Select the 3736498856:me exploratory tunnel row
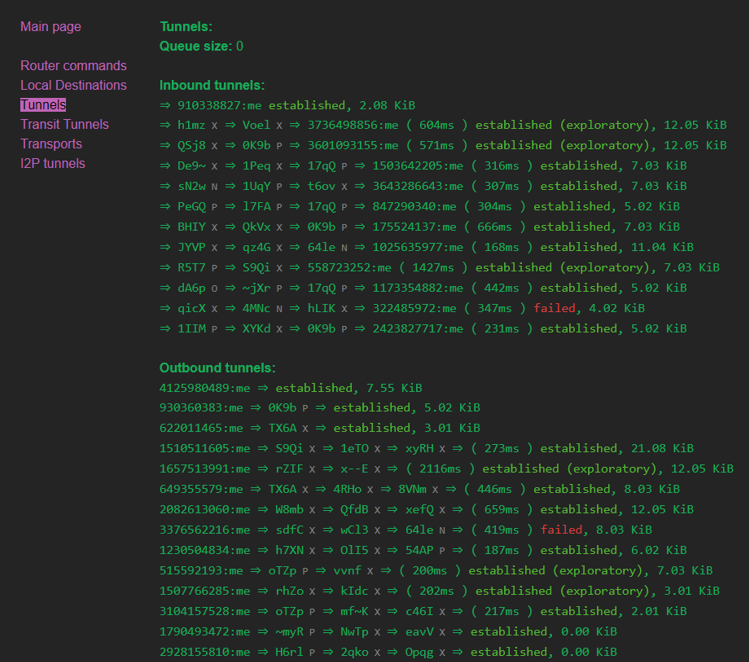The width and height of the screenshot is (749, 662). 443,126
